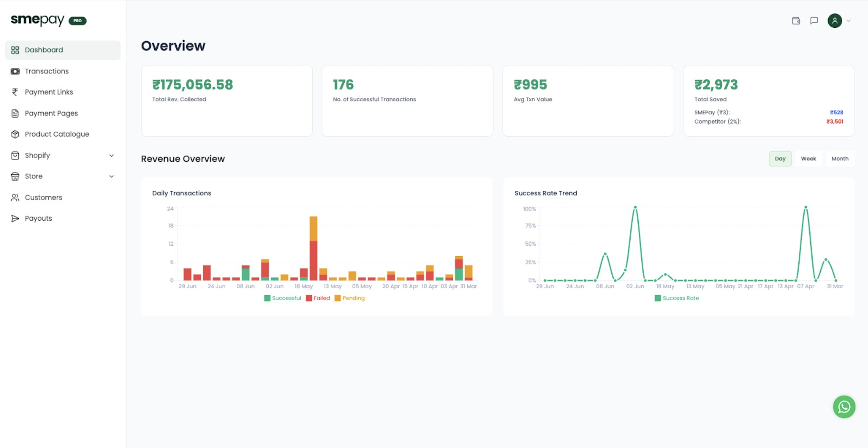Click the document icon beside Payment Pages

pyautogui.click(x=15, y=113)
